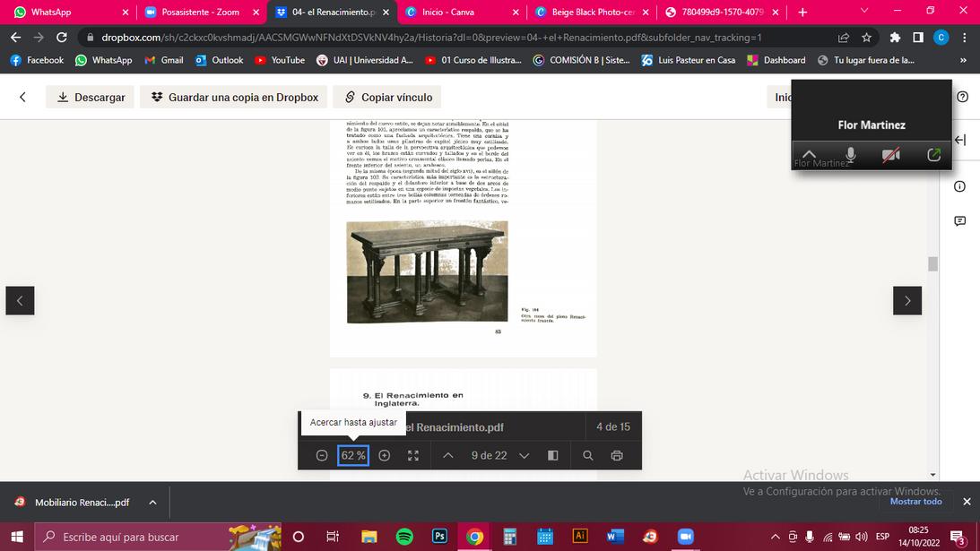Open file info panel icon

[x=960, y=186]
